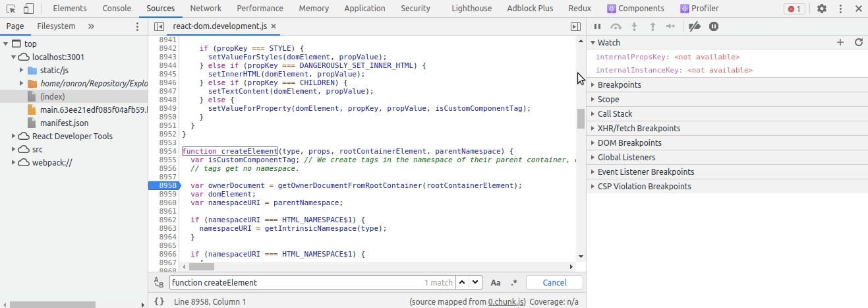Toggle the device toolbar icon
The width and height of the screenshot is (868, 308).
coord(29,9)
